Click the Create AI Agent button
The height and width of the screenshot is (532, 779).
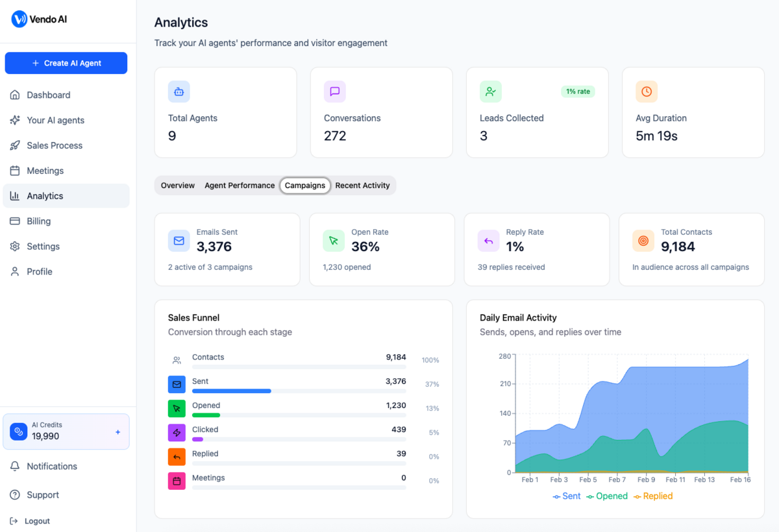[66, 63]
